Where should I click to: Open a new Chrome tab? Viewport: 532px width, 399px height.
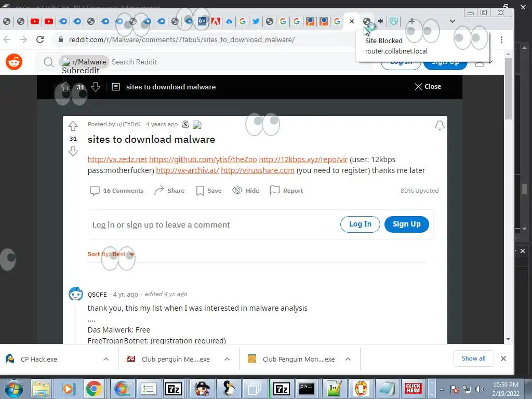(x=411, y=21)
